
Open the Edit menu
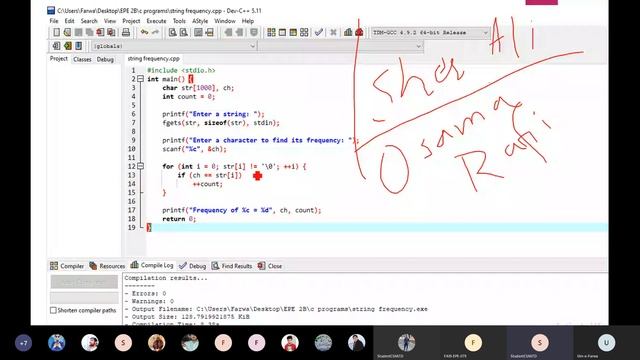pyautogui.click(x=69, y=21)
